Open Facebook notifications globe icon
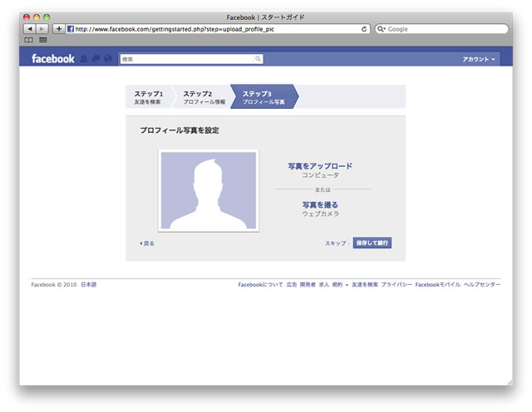This screenshot has width=532, height=412. click(x=108, y=59)
